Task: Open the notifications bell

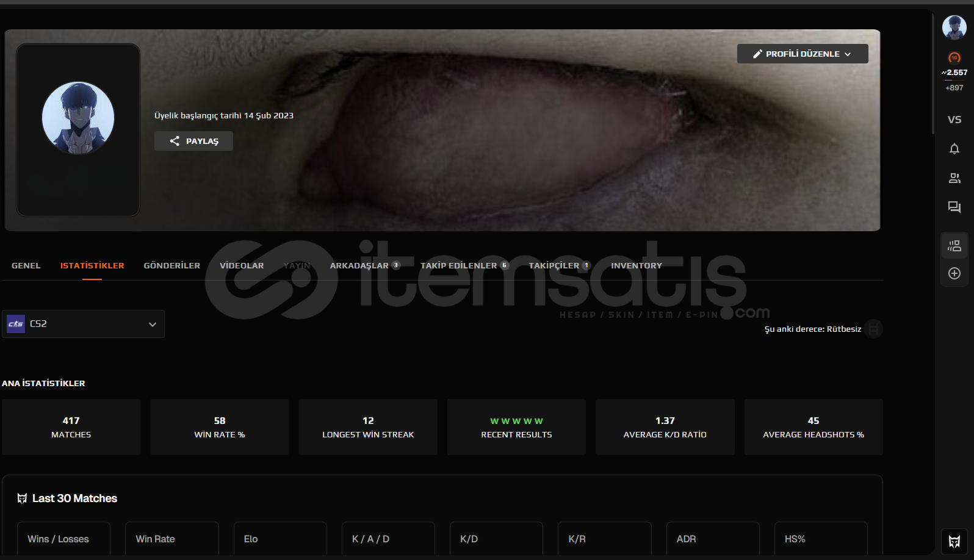Action: [x=954, y=149]
